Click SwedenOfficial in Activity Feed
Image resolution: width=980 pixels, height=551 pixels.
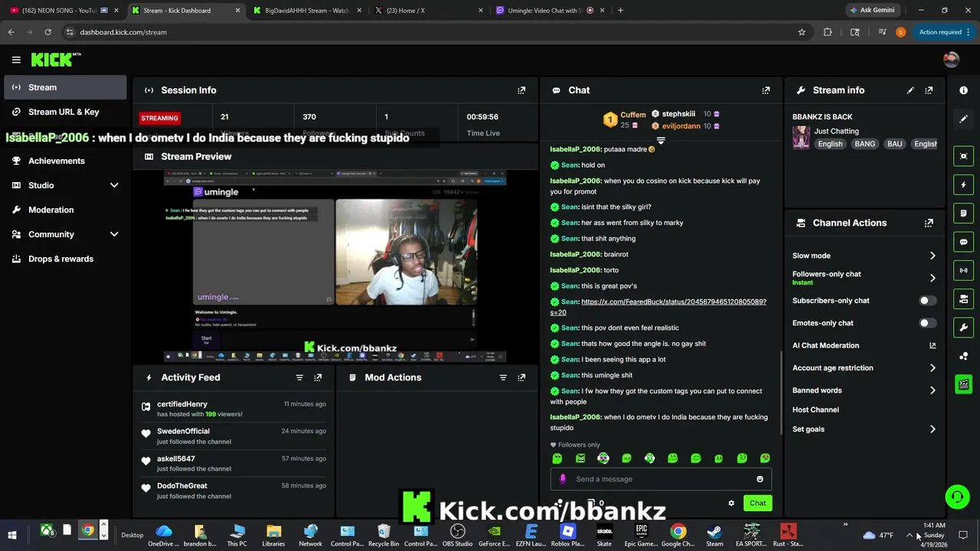point(183,432)
